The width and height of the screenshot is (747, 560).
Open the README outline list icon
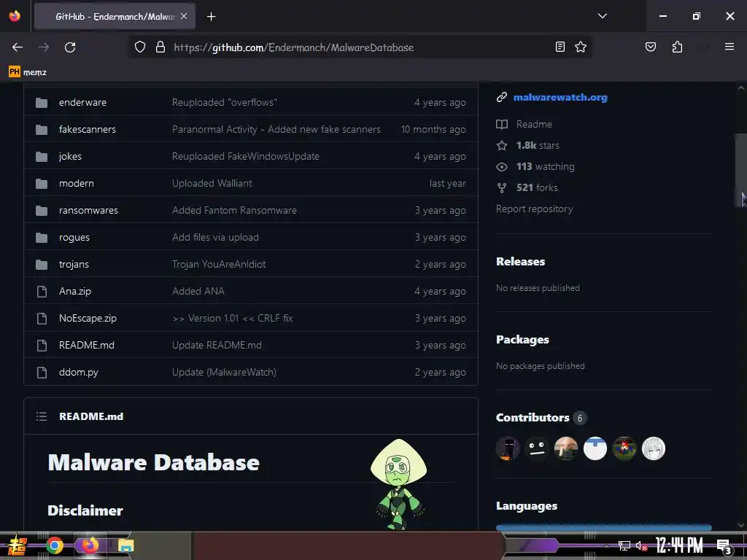click(42, 416)
